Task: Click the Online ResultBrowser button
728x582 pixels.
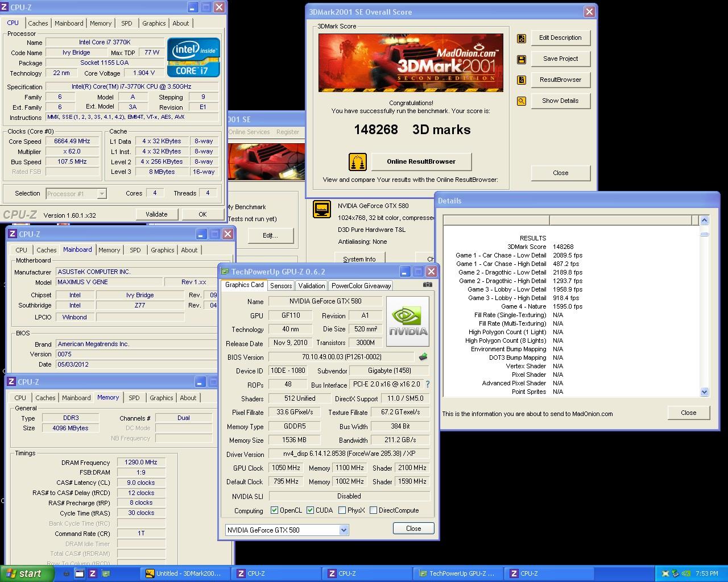Action: coord(421,161)
